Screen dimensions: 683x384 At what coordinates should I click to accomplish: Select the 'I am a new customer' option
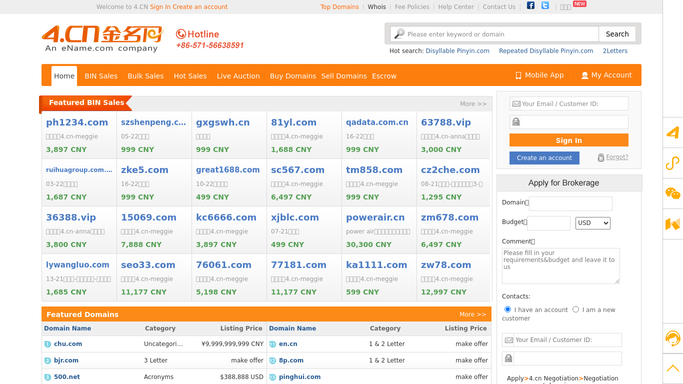tap(575, 310)
